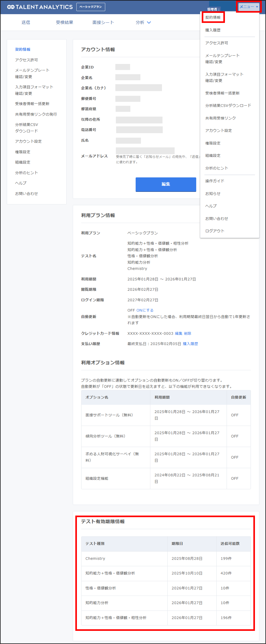Click 面接サポートツール（無料） option row
266x644 pixels.
pos(166,415)
